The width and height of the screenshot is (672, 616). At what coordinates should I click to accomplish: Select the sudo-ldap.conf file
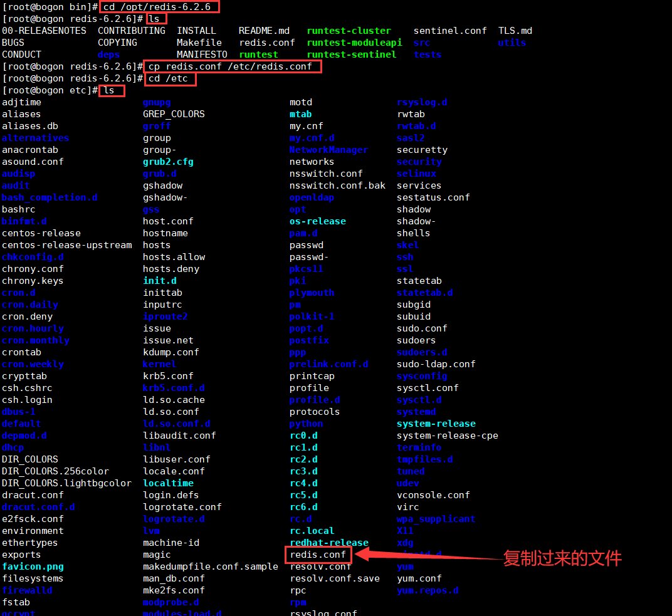coord(436,364)
